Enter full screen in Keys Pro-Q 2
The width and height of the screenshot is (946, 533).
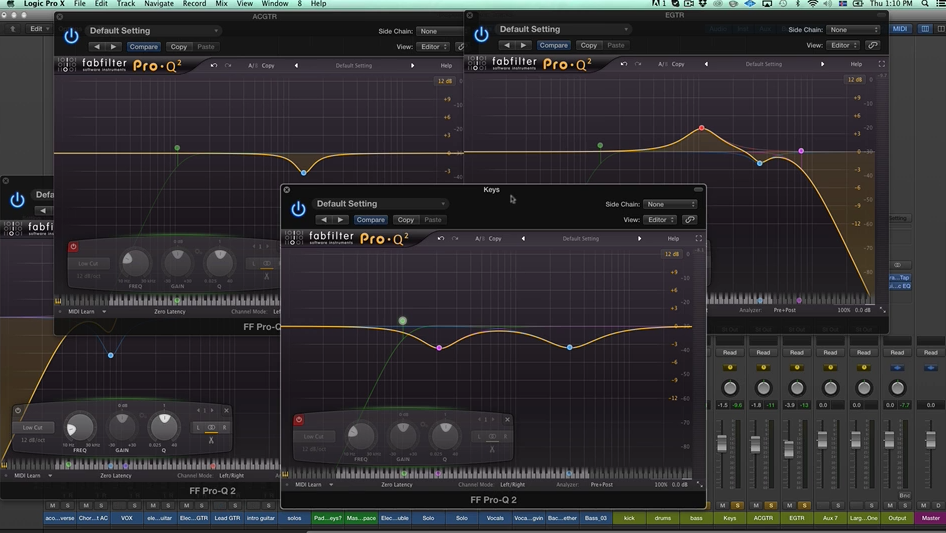click(699, 238)
